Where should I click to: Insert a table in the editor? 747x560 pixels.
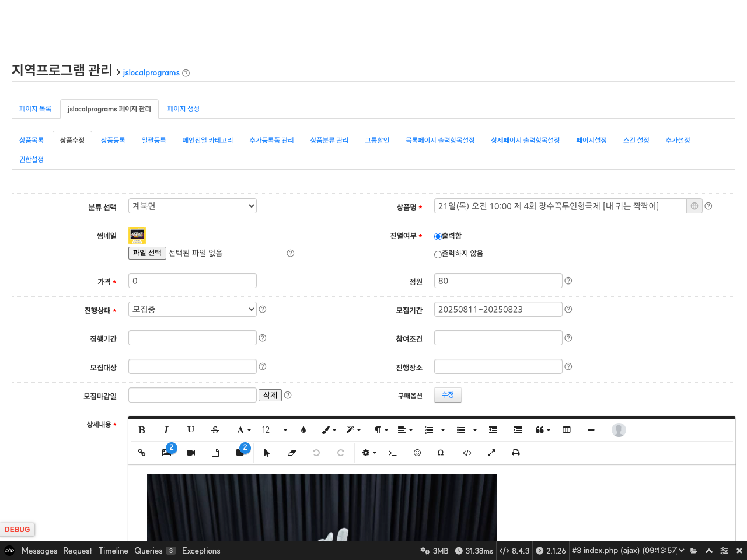tap(567, 430)
